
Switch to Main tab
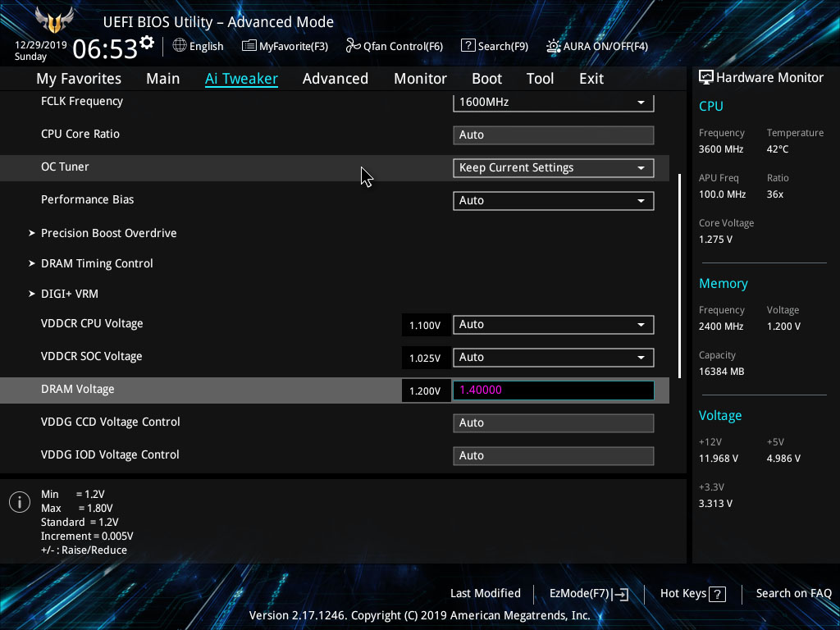tap(163, 79)
